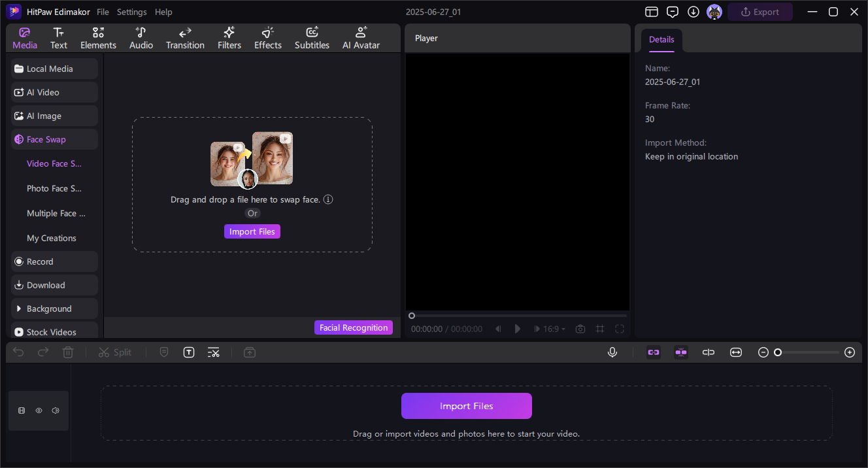The image size is (868, 468).
Task: Toggle the player grid overlay
Action: tap(600, 329)
